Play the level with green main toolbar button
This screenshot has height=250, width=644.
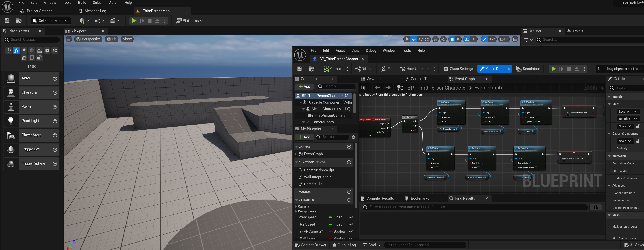(x=134, y=21)
